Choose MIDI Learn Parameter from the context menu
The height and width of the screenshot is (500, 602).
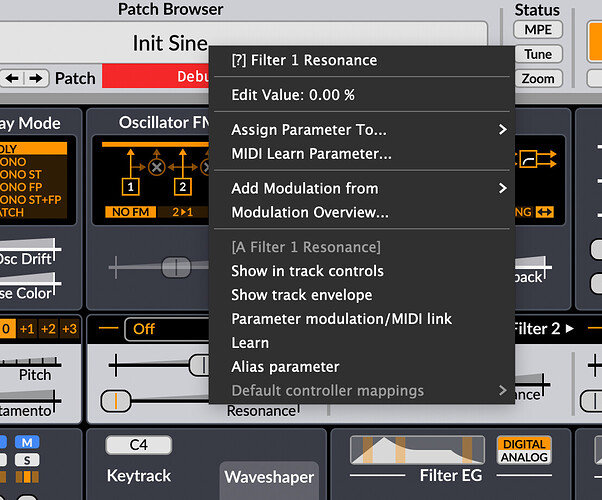pos(311,154)
